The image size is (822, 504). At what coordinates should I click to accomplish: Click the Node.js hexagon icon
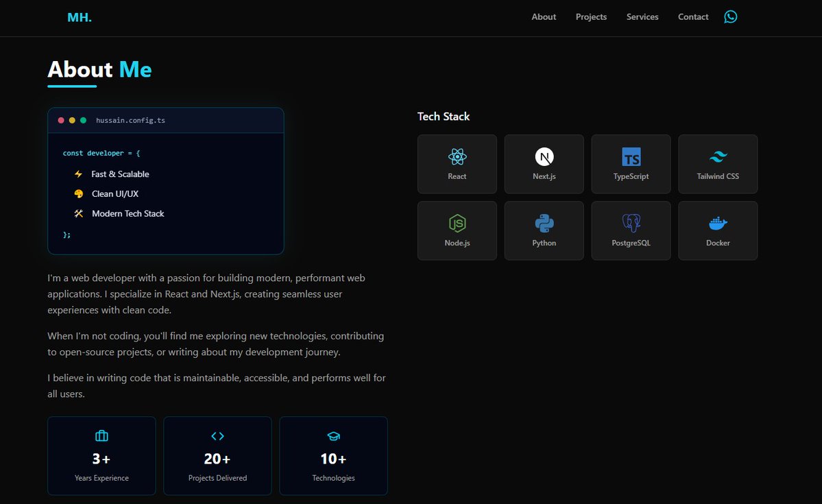[x=457, y=223]
